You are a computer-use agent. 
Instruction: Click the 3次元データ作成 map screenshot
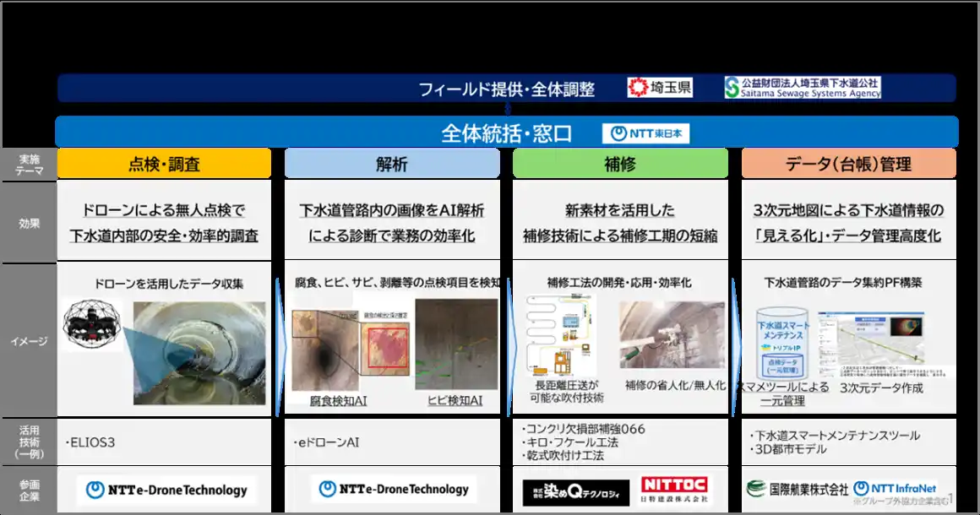coord(881,342)
